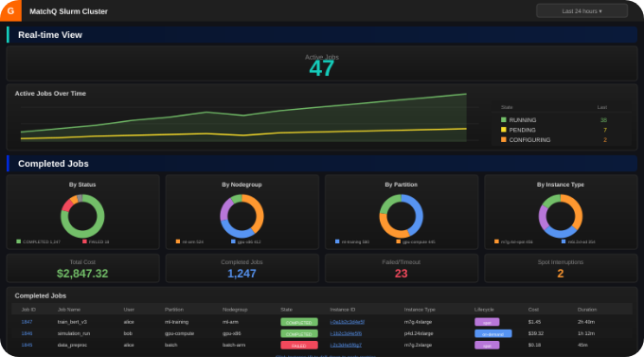Toggle gpu-compute legend entry in By Partition

[415, 241]
